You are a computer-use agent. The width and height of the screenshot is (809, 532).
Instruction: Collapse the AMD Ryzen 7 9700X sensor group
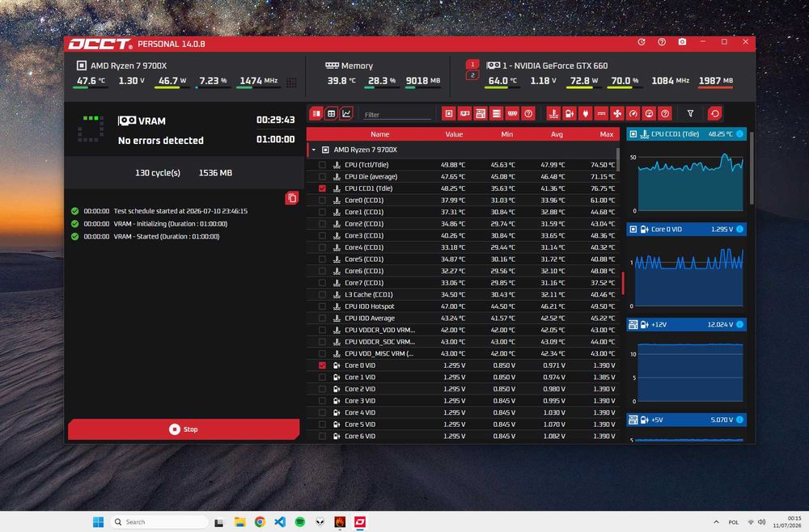click(x=314, y=150)
